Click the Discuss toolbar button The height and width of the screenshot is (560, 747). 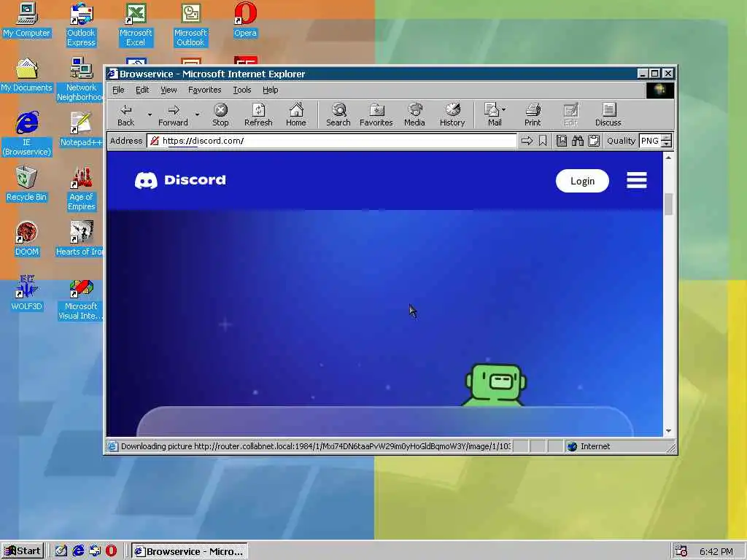(608, 114)
